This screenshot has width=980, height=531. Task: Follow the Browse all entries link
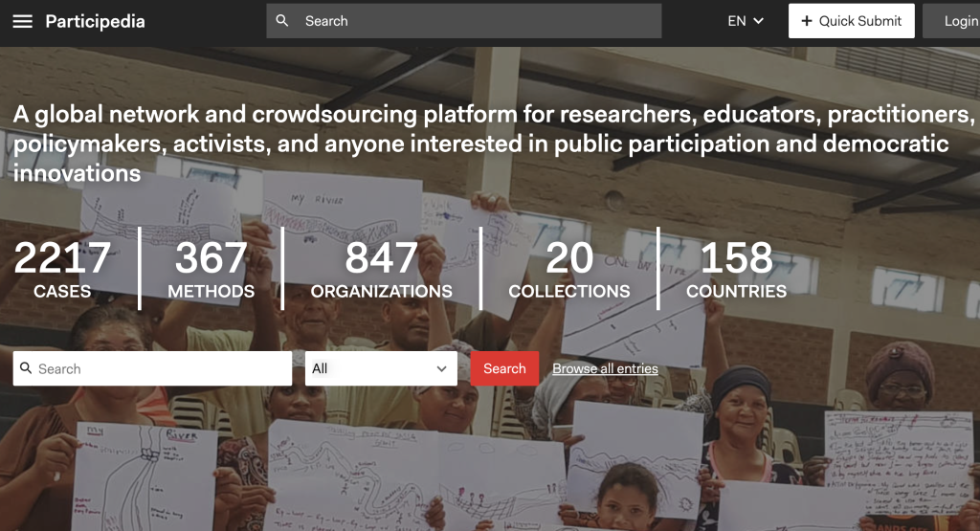(x=605, y=368)
